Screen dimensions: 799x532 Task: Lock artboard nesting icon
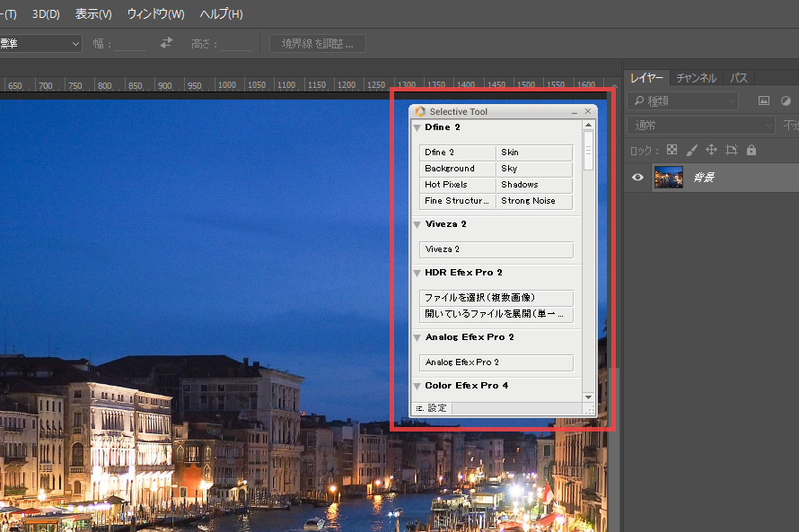coord(732,150)
